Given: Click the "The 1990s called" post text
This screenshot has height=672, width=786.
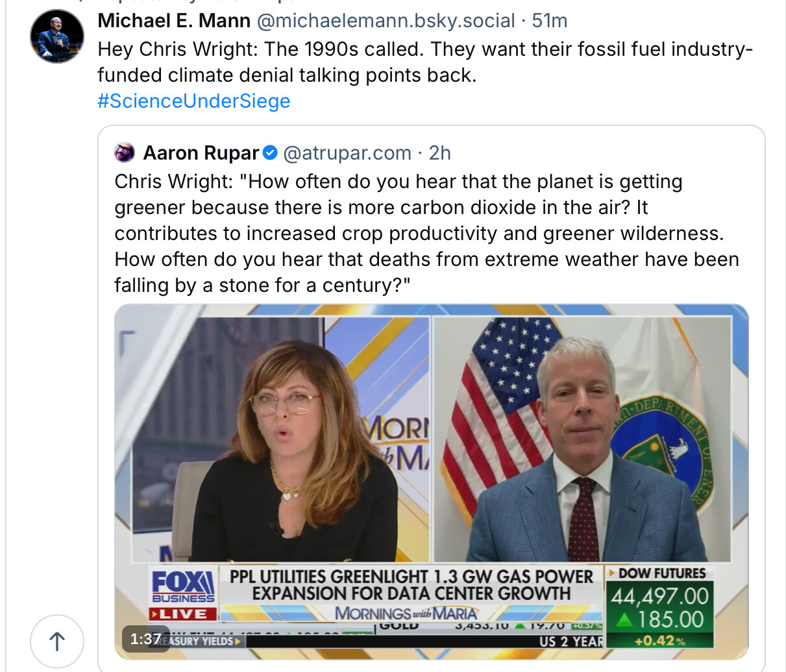Looking at the screenshot, I should [x=425, y=62].
